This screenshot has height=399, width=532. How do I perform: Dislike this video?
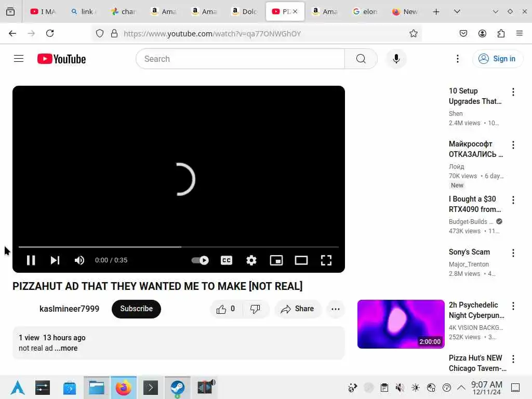[x=255, y=309]
